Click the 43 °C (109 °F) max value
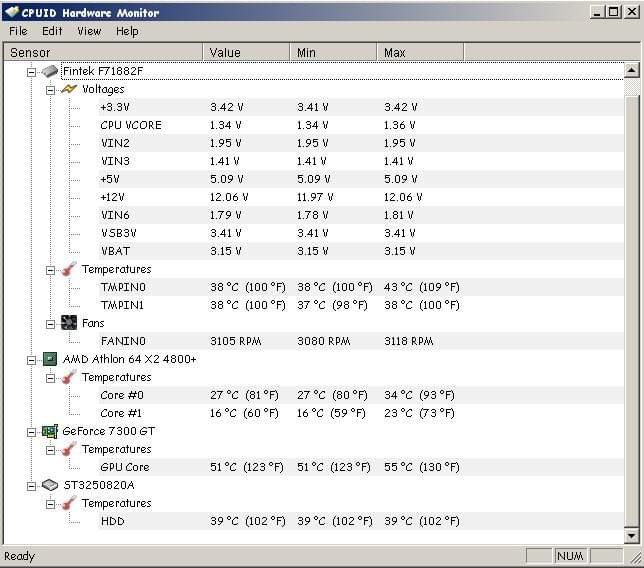The height and width of the screenshot is (568, 644). click(x=422, y=287)
